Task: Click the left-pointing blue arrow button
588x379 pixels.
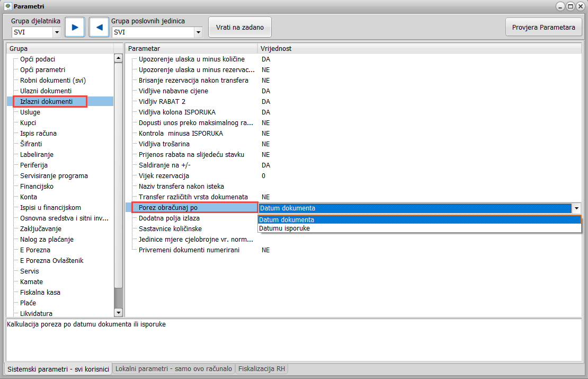Action: (x=99, y=27)
